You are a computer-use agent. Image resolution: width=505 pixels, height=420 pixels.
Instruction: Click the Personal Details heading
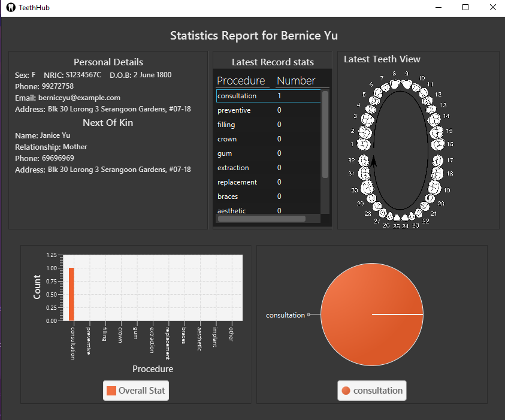pyautogui.click(x=108, y=62)
